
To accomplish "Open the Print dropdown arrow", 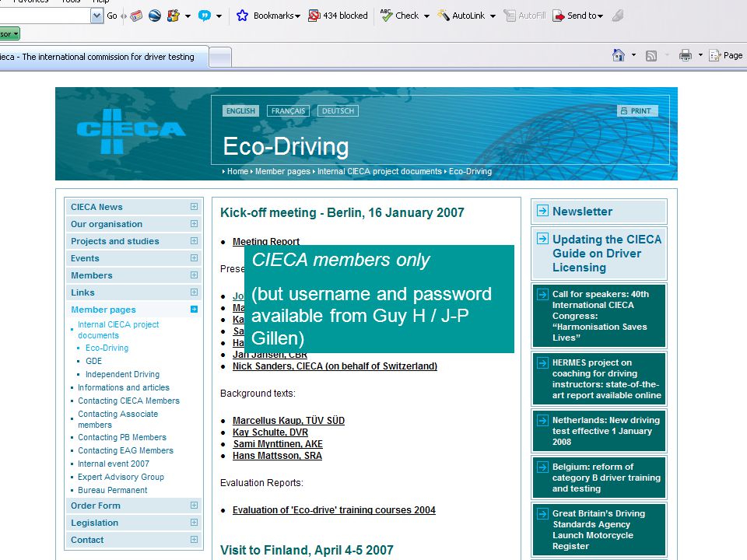I will [x=700, y=55].
